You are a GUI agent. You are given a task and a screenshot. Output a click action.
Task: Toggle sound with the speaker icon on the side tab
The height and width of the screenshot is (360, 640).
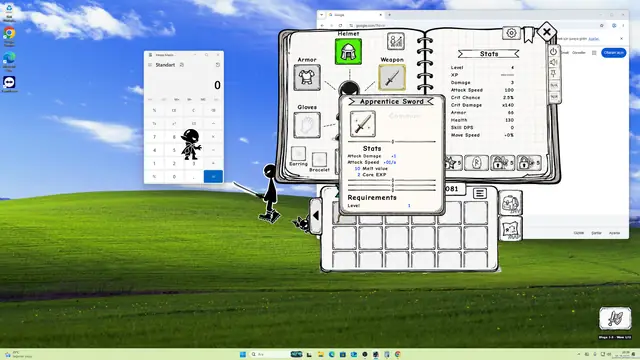click(553, 62)
